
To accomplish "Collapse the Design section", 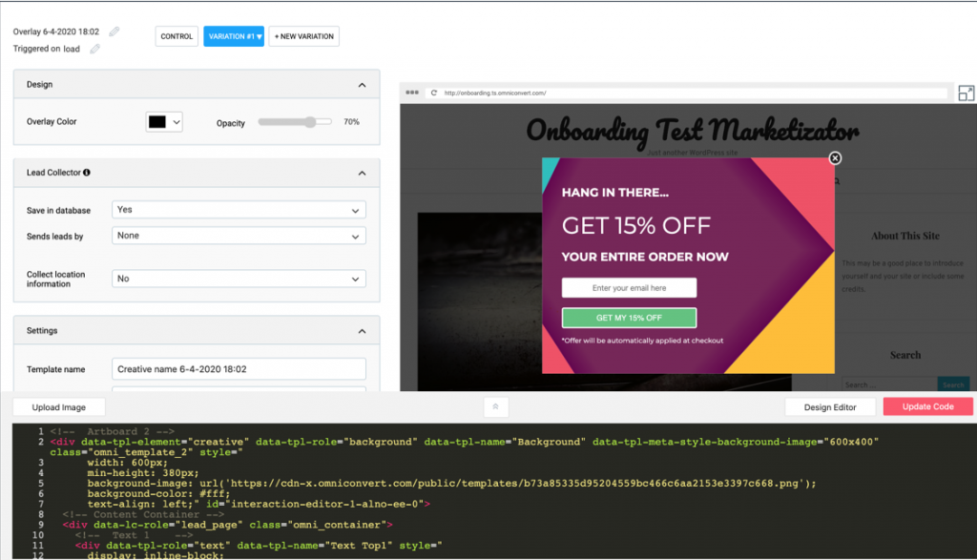I will coord(362,85).
